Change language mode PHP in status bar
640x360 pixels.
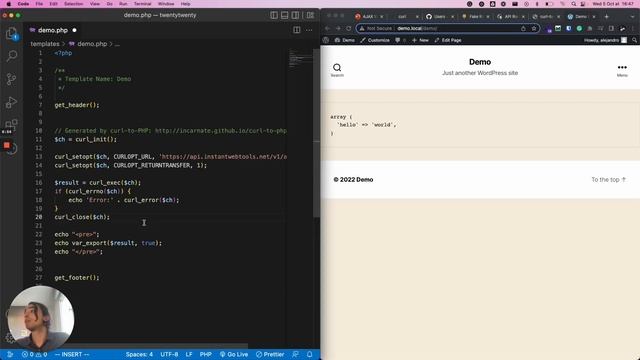205,354
